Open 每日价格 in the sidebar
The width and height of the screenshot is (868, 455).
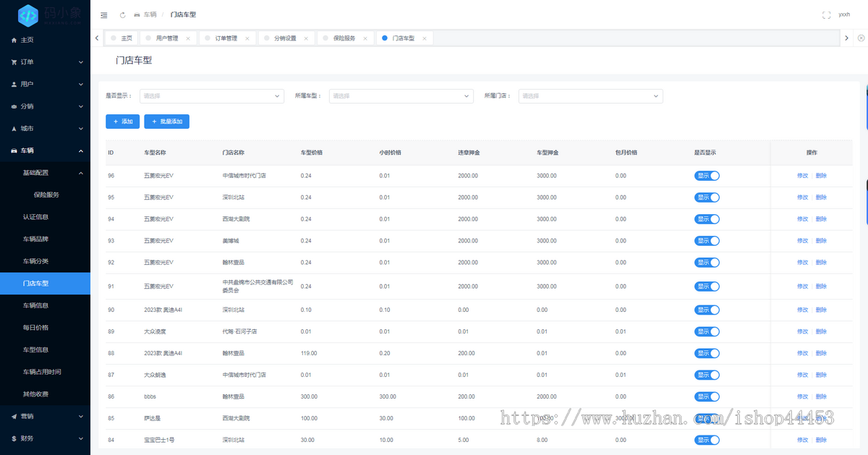[x=45, y=328]
